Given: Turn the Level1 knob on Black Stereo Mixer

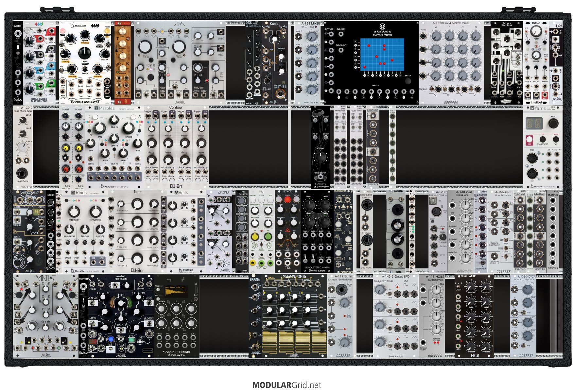Looking at the screenshot, I should pos(309,205).
